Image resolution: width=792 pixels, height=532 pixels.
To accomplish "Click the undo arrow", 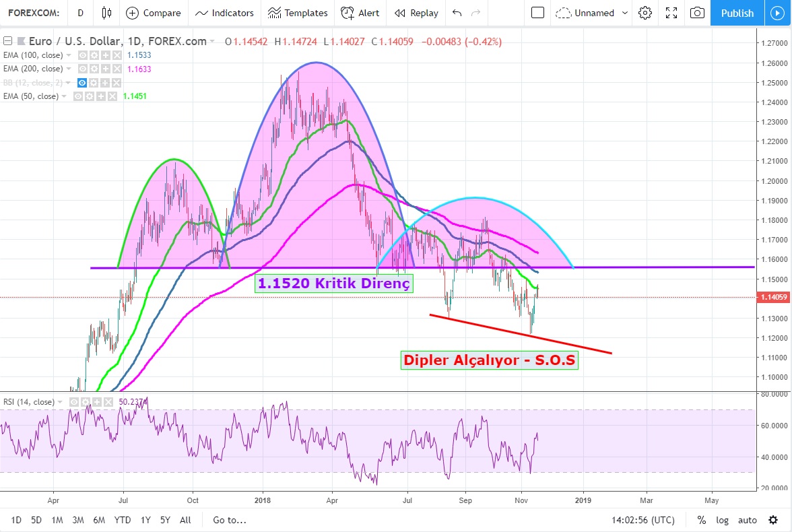I will coord(457,13).
